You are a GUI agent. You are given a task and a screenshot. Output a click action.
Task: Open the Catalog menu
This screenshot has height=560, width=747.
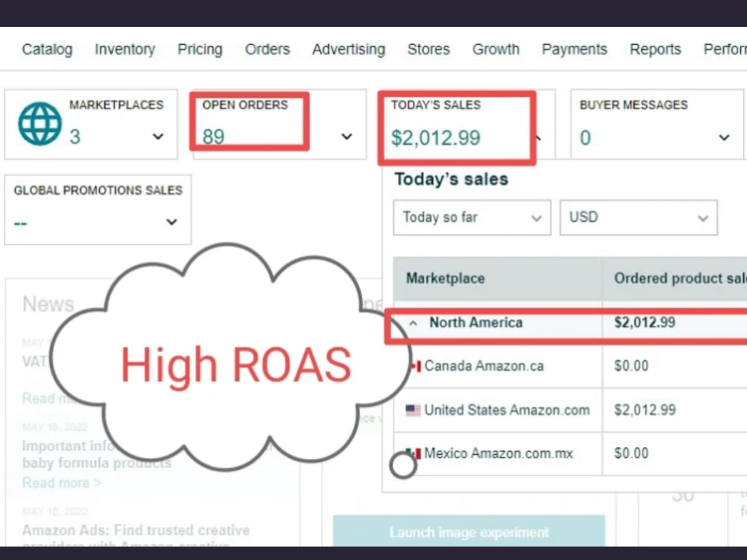[47, 49]
